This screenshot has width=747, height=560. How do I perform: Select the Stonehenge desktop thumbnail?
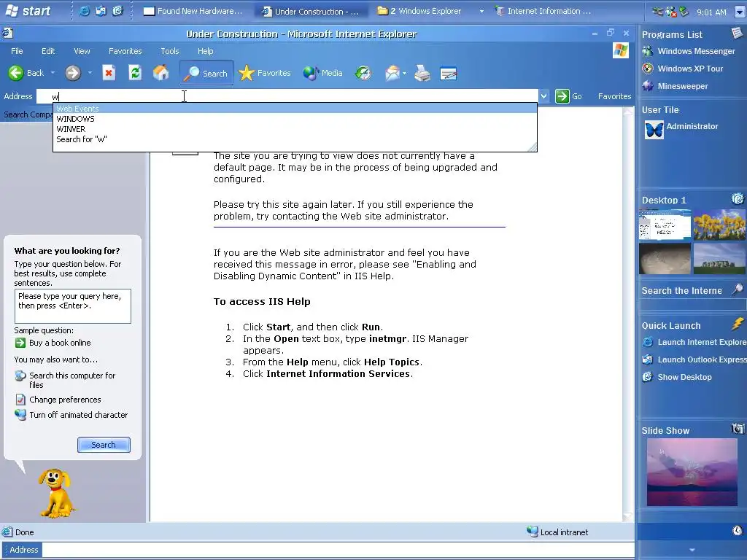pos(719,259)
